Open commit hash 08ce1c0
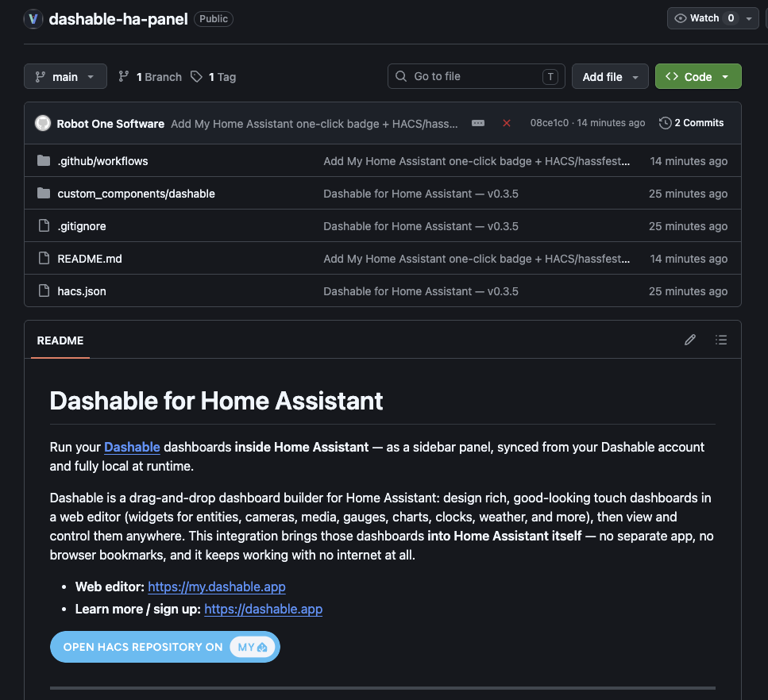The width and height of the screenshot is (768, 700). (x=549, y=123)
